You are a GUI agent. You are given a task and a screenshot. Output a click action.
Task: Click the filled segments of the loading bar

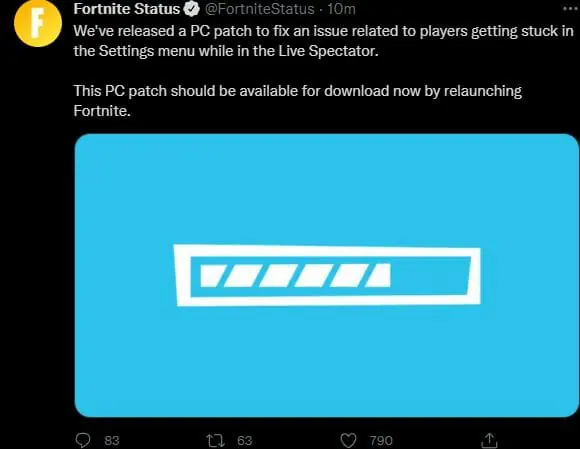click(x=295, y=276)
